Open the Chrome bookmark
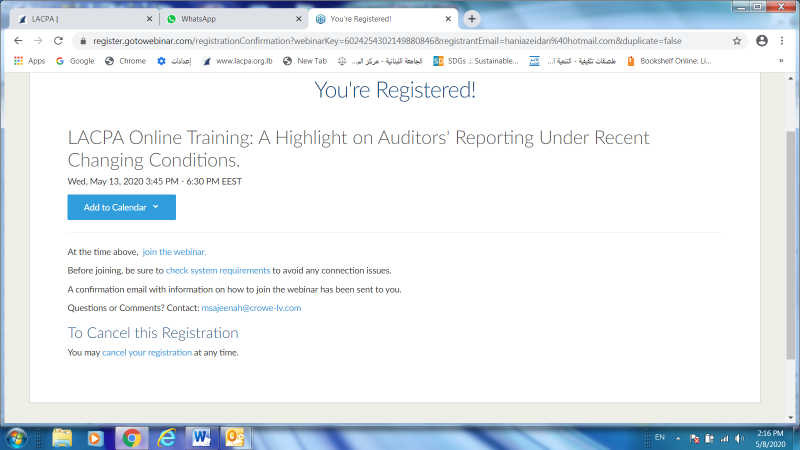 [126, 61]
